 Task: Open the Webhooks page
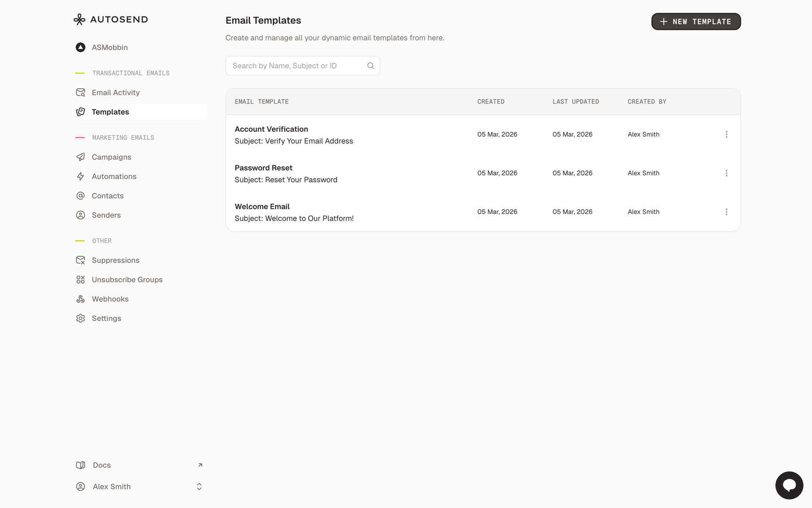(140, 299)
